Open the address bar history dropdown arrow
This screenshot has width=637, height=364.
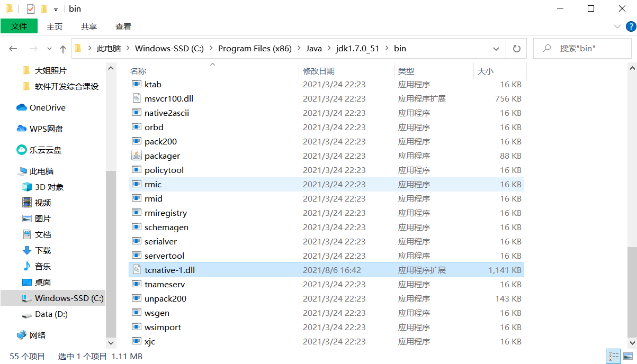[496, 48]
